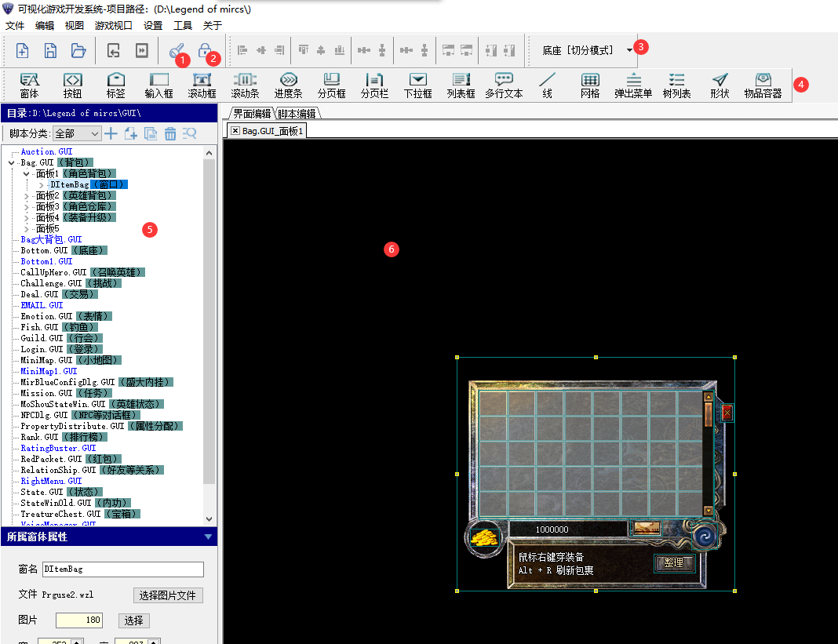
Task: Open a project with the folder icon
Action: [x=78, y=51]
